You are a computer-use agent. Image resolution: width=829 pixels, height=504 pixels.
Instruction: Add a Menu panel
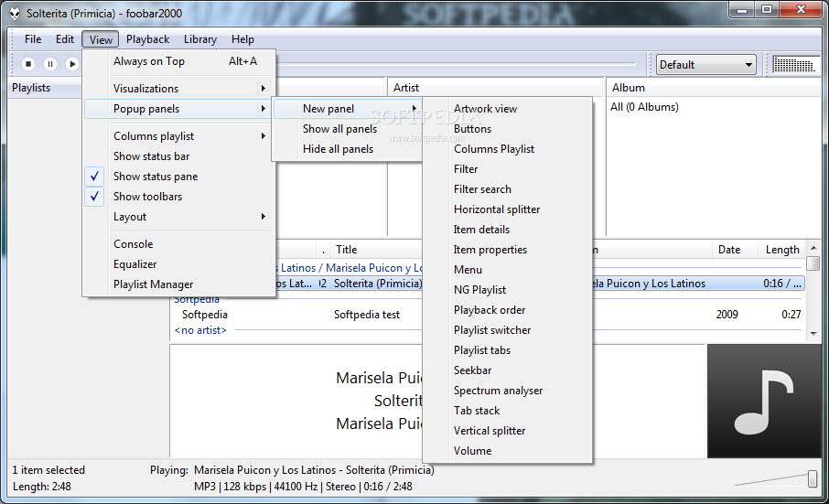coord(508,270)
